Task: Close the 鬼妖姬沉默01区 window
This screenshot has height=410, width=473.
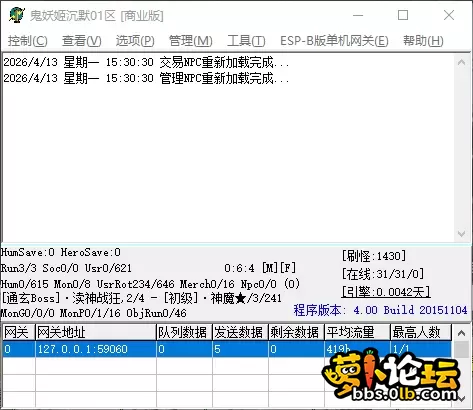Action: (449, 15)
